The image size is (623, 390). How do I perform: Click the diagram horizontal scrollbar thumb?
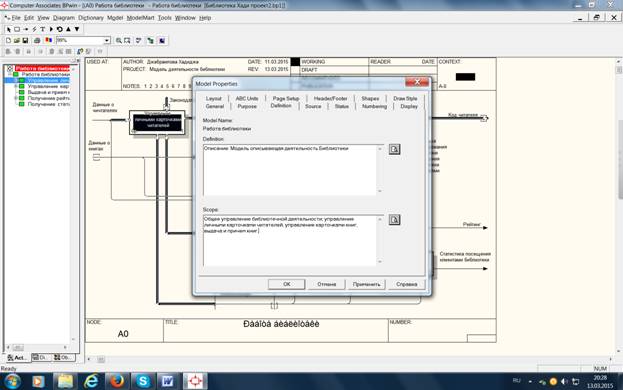pos(101,359)
